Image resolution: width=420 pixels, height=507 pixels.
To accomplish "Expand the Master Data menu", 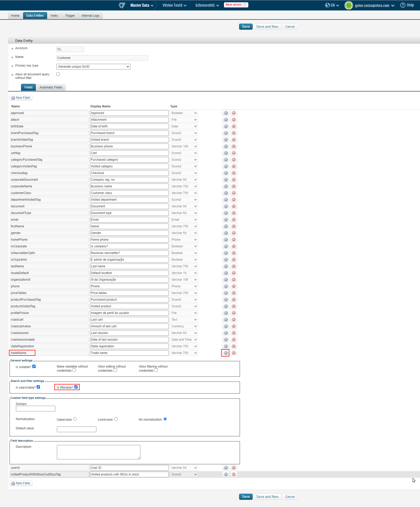I will 142,5.
